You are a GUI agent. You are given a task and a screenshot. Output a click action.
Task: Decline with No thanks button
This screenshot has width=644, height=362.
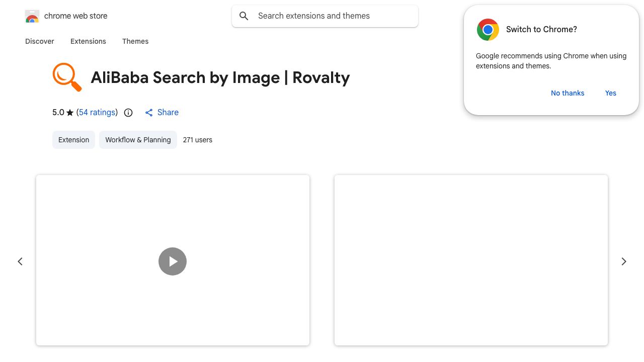(x=568, y=93)
